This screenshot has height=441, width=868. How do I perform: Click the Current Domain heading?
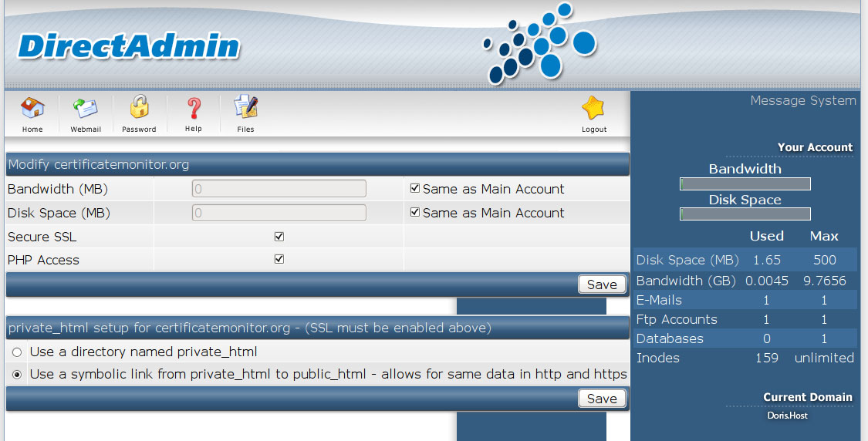click(808, 397)
